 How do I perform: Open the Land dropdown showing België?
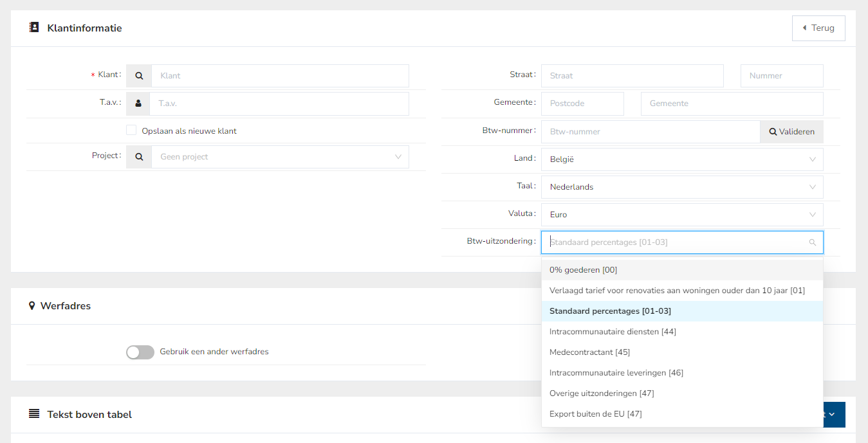[x=681, y=159]
